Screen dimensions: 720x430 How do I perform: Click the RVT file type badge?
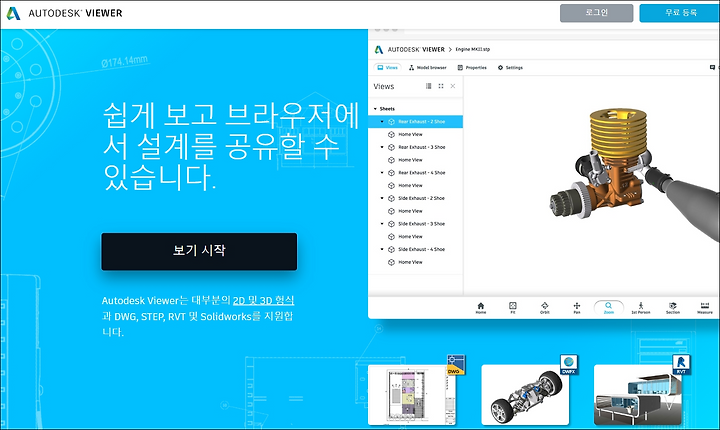(x=681, y=365)
